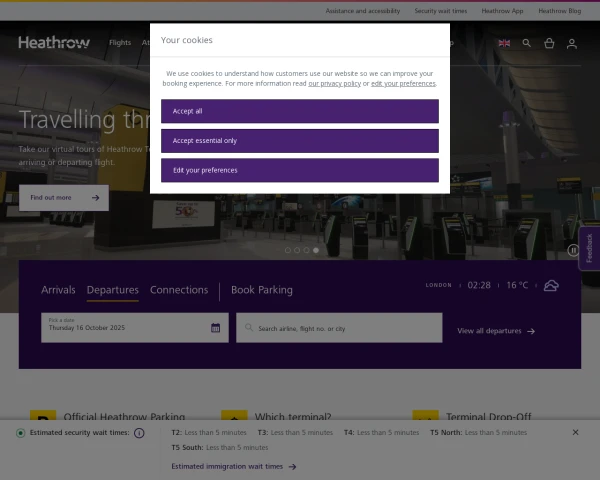Click the Heathrow logo
The height and width of the screenshot is (480, 600).
click(x=54, y=42)
